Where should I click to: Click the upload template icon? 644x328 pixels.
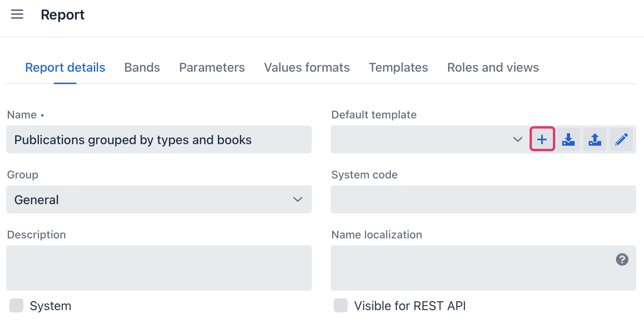(x=595, y=139)
